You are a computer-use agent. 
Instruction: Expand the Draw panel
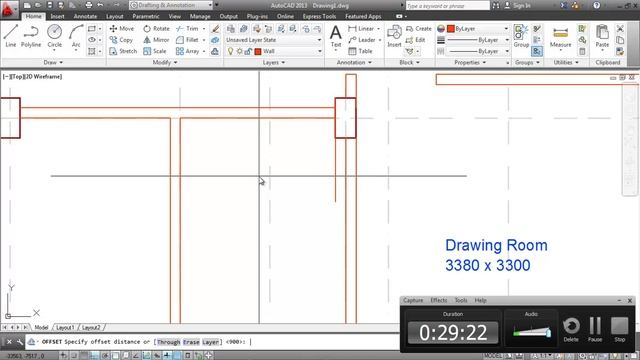[x=53, y=62]
